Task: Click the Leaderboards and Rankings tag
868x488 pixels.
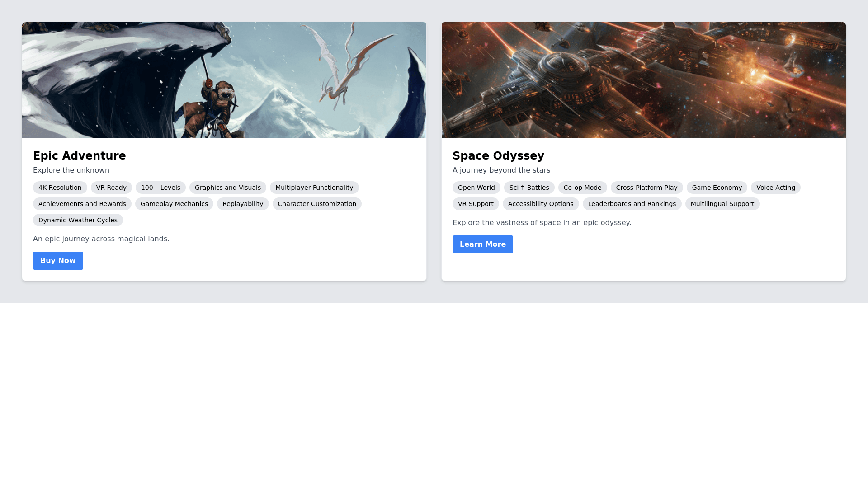Action: pyautogui.click(x=632, y=204)
